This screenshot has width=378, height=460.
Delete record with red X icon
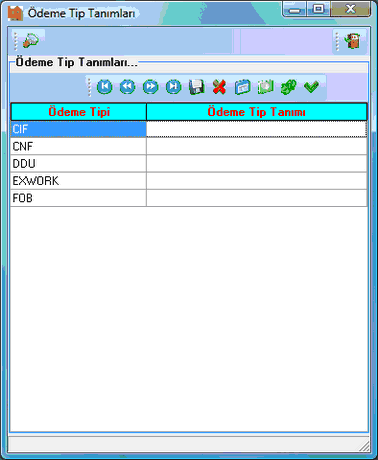(219, 87)
